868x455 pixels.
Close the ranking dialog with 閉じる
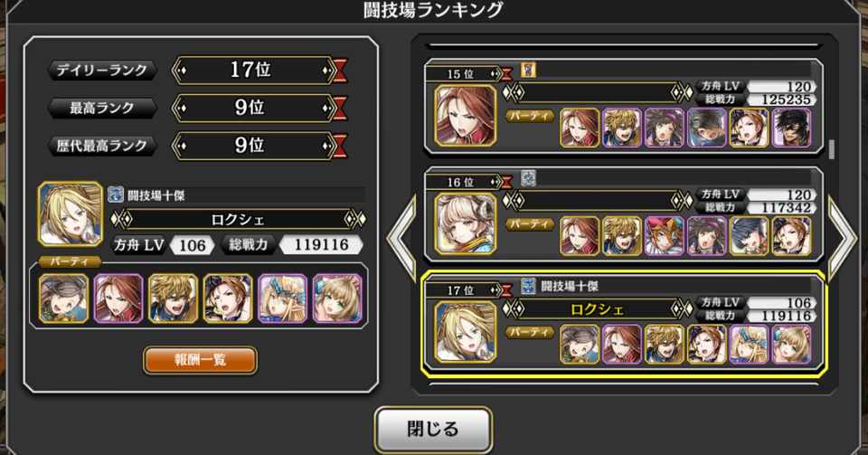coord(433,429)
